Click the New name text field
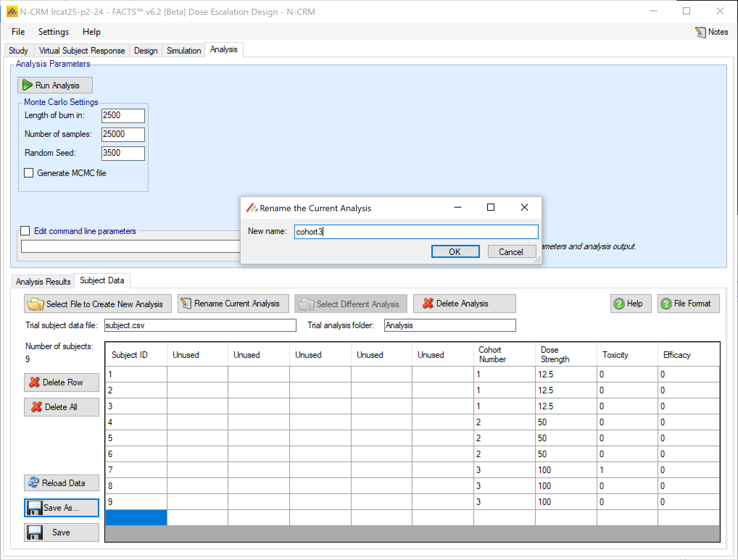 pyautogui.click(x=416, y=231)
